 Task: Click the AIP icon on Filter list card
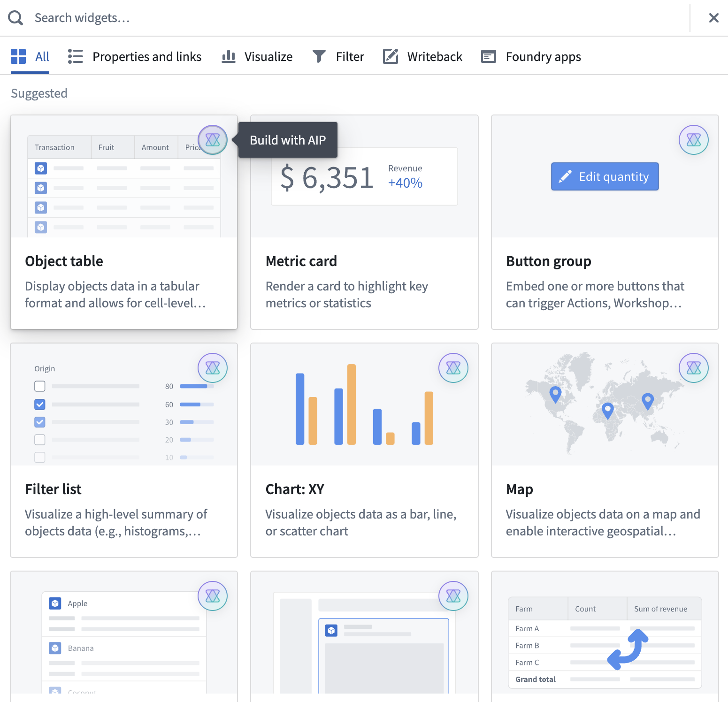pos(213,368)
